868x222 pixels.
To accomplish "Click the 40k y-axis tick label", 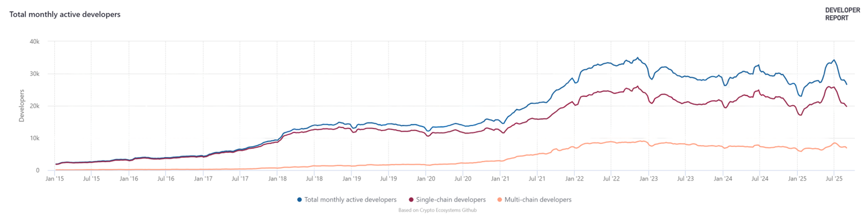I will coord(34,42).
